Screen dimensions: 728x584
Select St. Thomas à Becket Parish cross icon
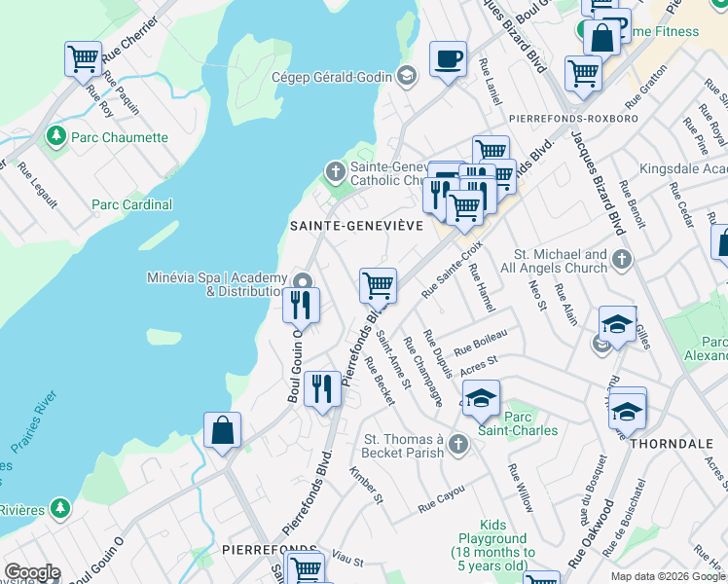(x=458, y=444)
